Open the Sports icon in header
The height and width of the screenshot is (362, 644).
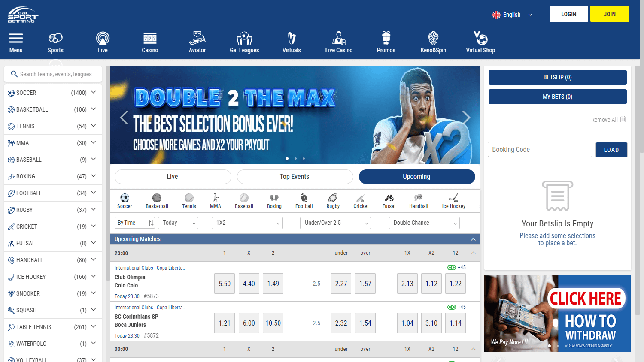click(x=55, y=38)
